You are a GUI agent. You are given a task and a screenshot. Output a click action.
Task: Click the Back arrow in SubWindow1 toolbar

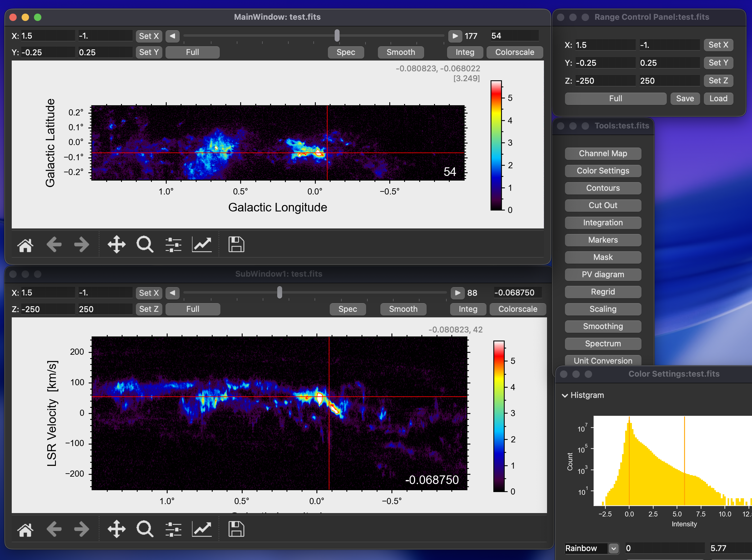point(54,529)
